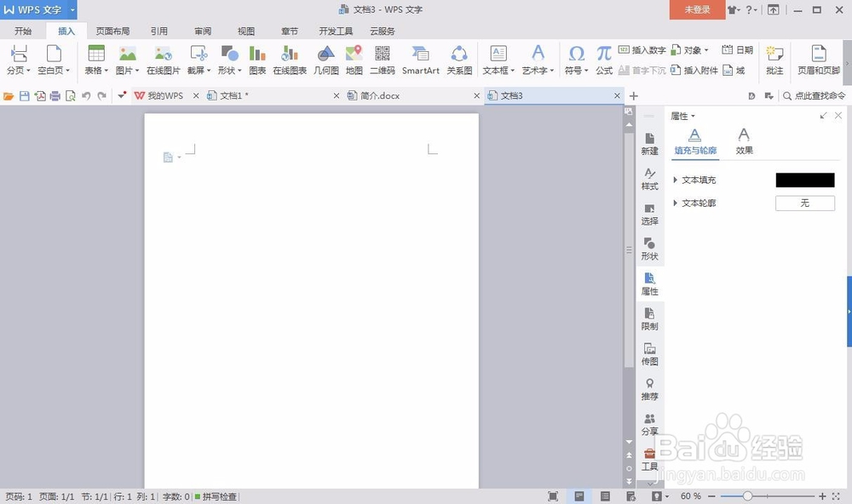Click the 关系图 relationship diagram icon
The height and width of the screenshot is (504, 852).
coord(459,54)
